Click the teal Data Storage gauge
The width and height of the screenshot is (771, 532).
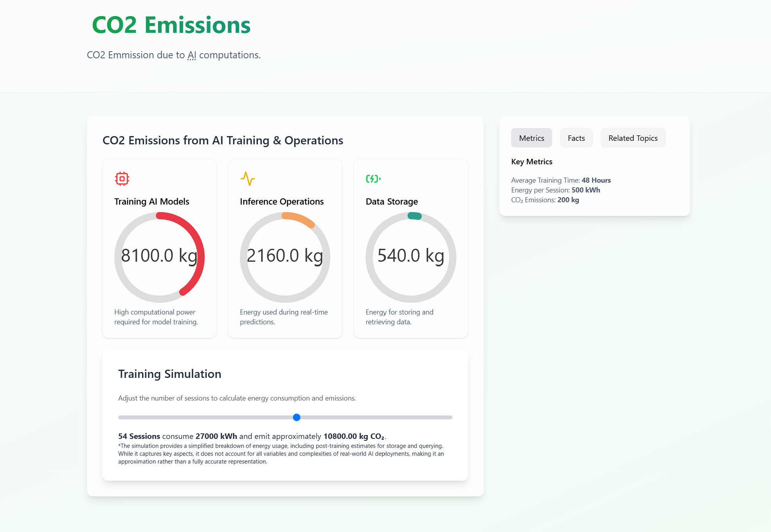coord(414,216)
